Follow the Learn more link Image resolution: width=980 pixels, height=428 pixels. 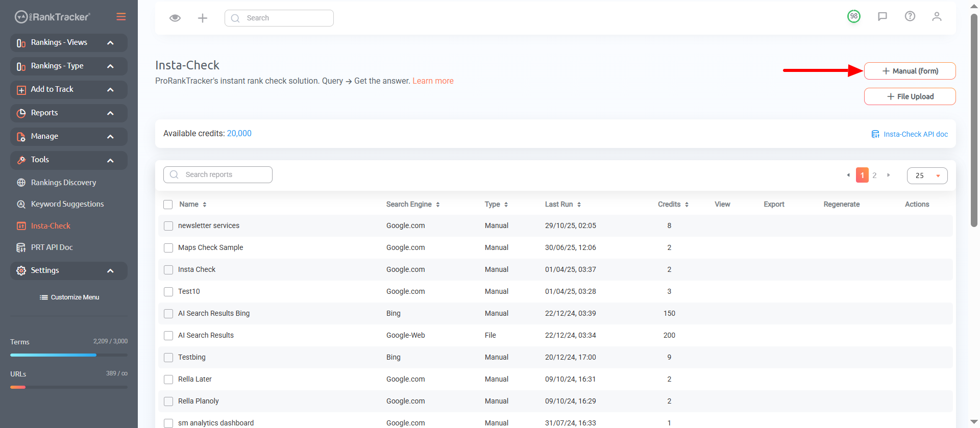(433, 81)
